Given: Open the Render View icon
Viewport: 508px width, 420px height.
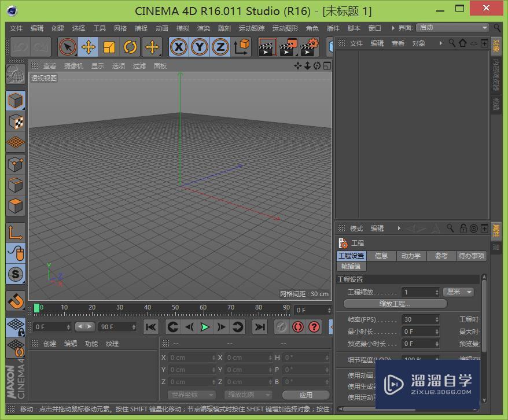Looking at the screenshot, I should coord(267,47).
